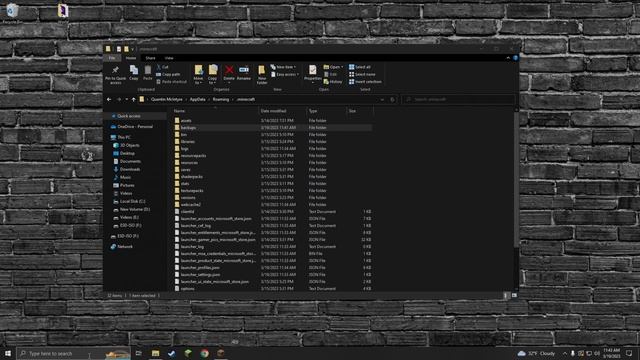Viewport: 640px width, 360px height.
Task: Open New Volume (D:) in sidebar
Action: click(x=136, y=209)
